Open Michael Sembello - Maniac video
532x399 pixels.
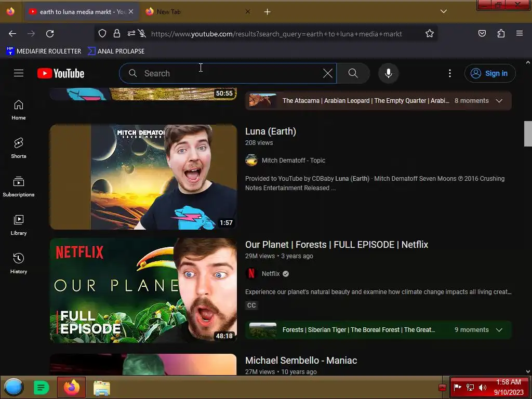(x=301, y=361)
